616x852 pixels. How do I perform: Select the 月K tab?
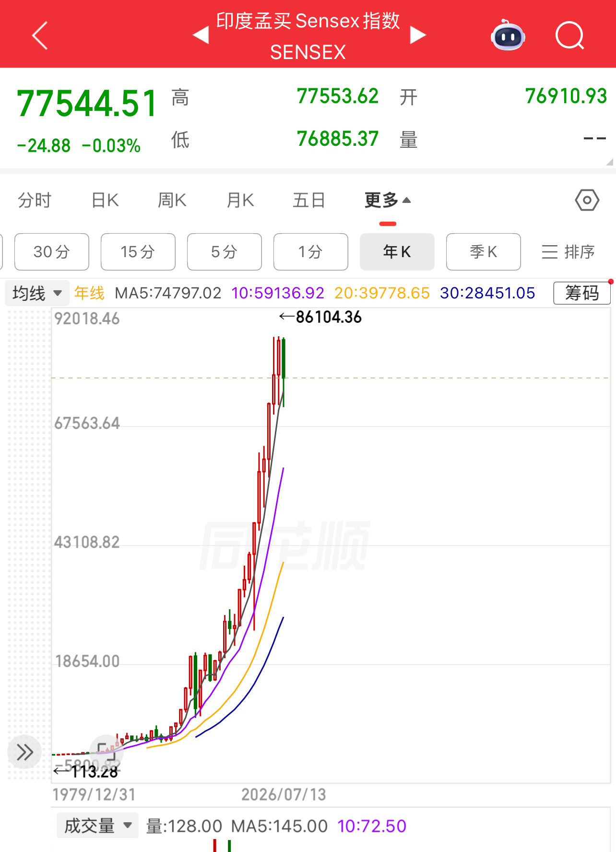click(240, 200)
